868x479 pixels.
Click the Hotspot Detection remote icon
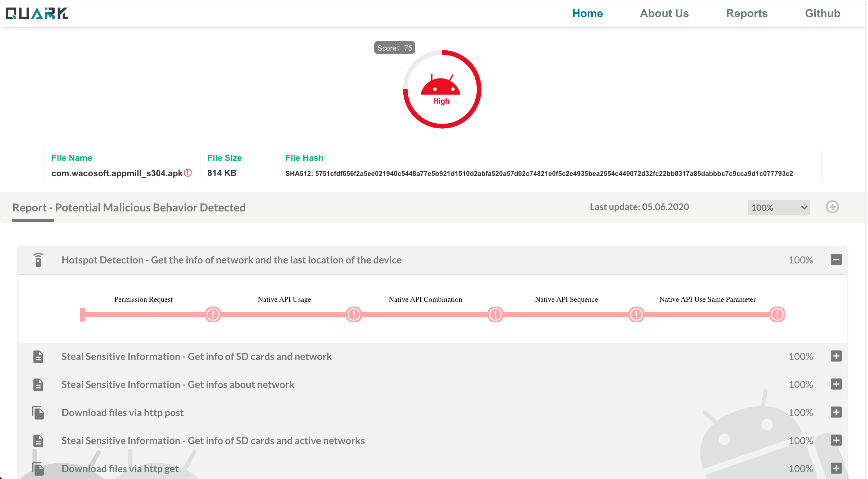pos(38,260)
